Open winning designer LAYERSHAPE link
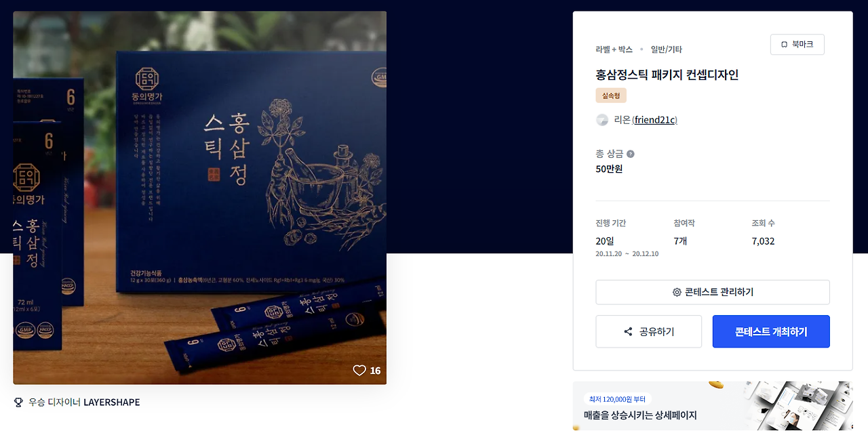Viewport: 868px width, 437px height. click(x=111, y=402)
